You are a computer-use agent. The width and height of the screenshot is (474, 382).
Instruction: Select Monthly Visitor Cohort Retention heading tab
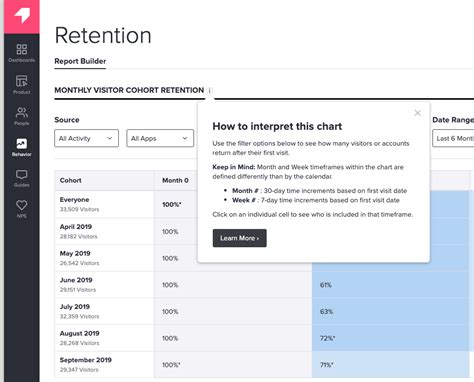pos(129,90)
